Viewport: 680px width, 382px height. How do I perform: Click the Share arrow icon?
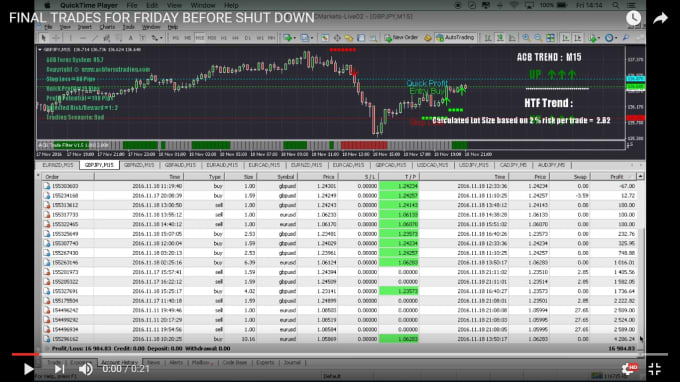pyautogui.click(x=660, y=18)
